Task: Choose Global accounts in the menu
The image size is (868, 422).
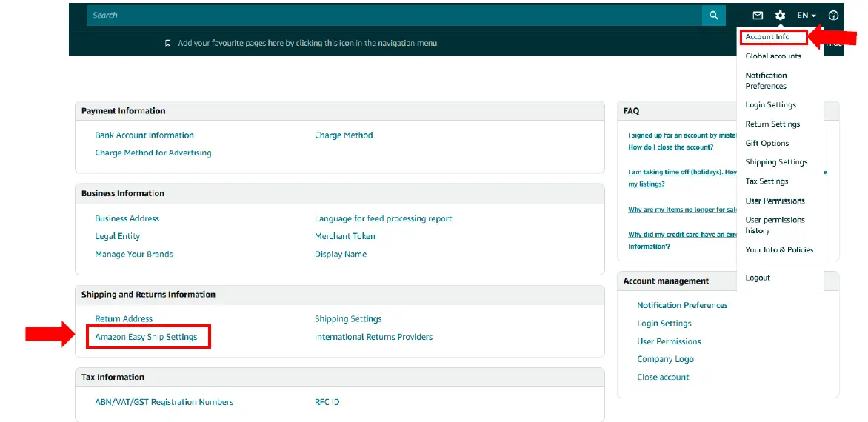Action: (x=773, y=56)
